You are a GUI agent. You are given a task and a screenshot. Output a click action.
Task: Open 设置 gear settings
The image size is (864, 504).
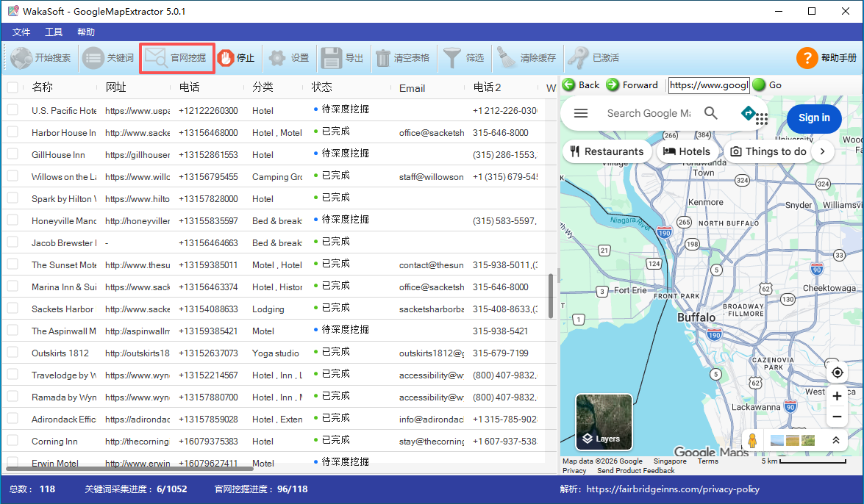[277, 58]
